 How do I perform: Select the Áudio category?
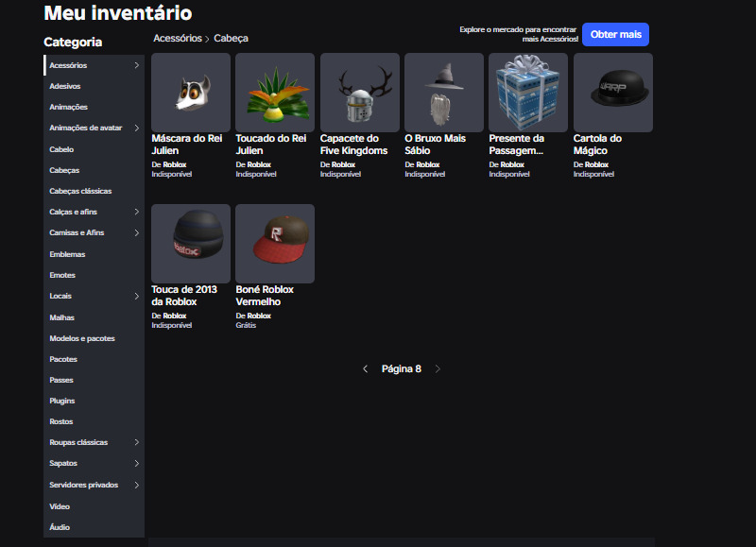click(x=94, y=527)
